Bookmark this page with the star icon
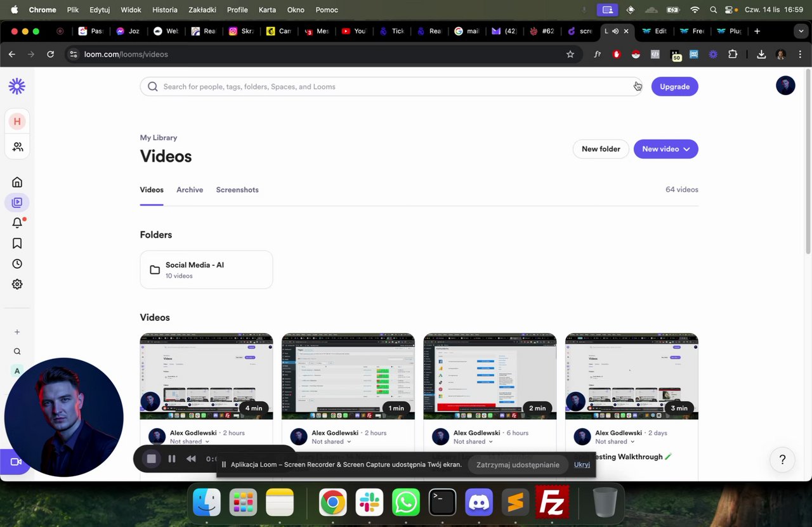Image resolution: width=812 pixels, height=527 pixels. (x=570, y=55)
